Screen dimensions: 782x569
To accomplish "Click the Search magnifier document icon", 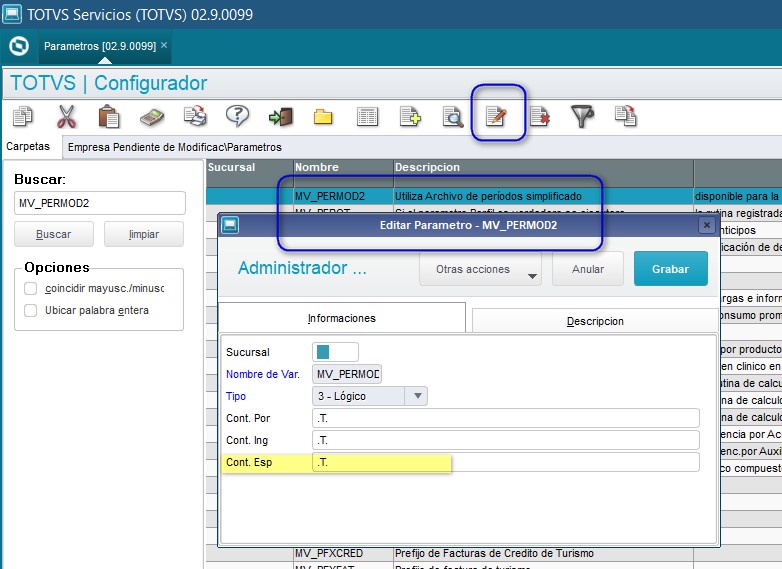I will [453, 117].
